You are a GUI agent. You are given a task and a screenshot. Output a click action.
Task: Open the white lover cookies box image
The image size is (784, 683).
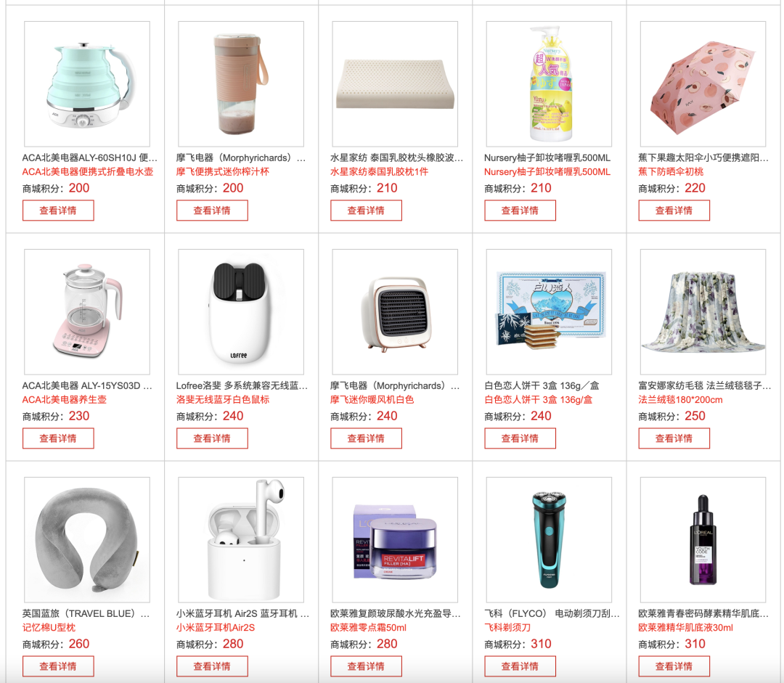coord(549,312)
